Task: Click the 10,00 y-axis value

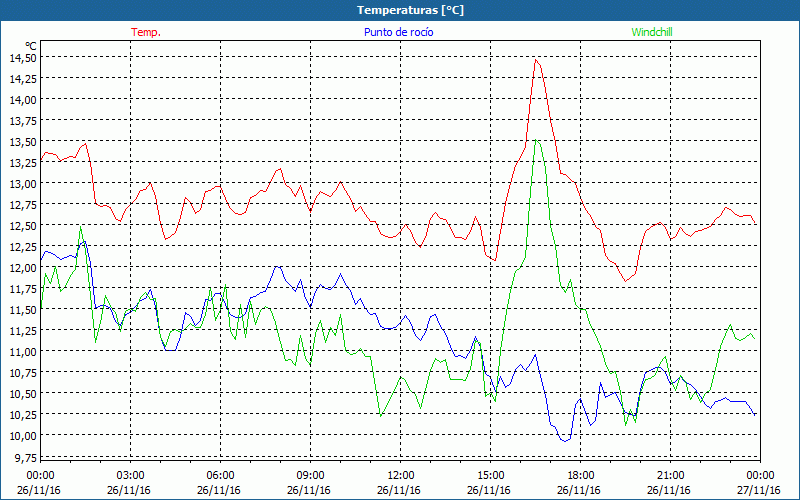Action: (x=23, y=436)
